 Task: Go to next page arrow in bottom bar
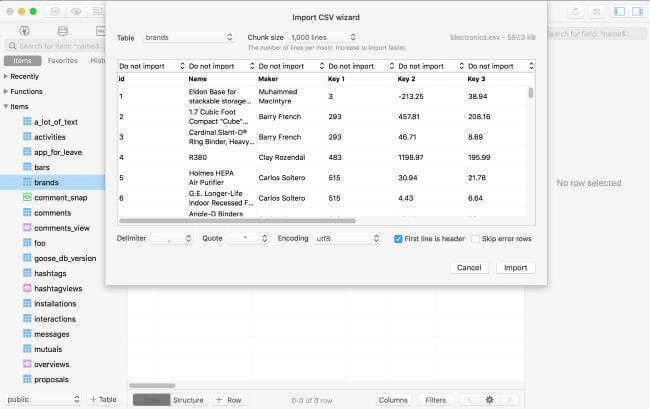[x=509, y=399]
